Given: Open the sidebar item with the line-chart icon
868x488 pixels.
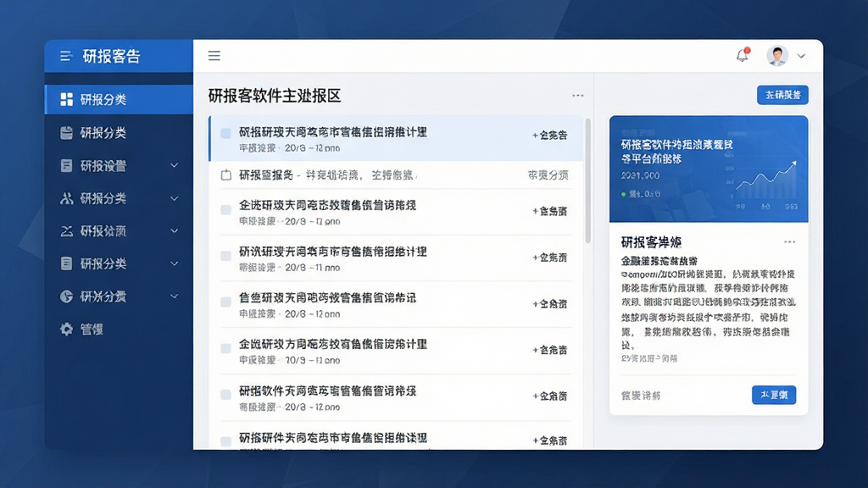Looking at the screenshot, I should click(x=119, y=231).
